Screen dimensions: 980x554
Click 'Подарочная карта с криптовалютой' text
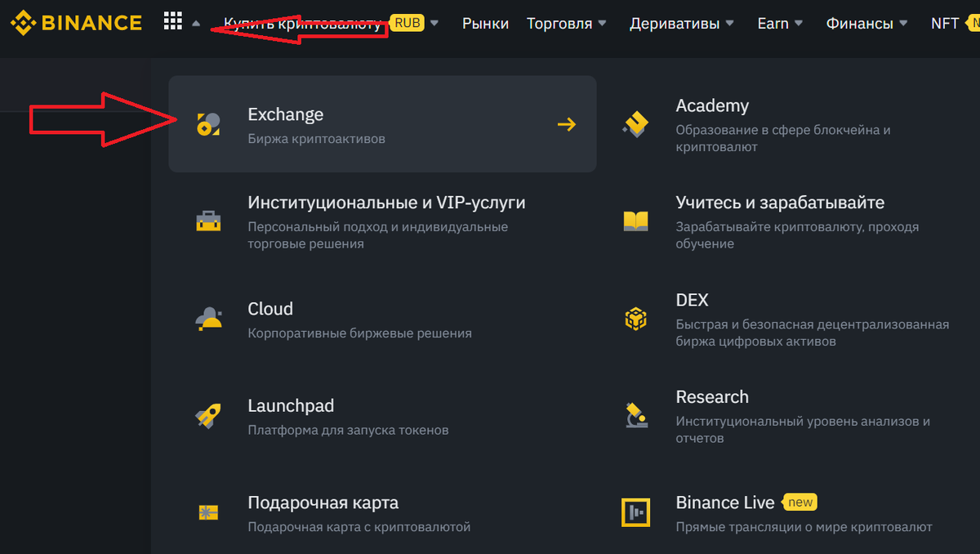click(x=359, y=527)
